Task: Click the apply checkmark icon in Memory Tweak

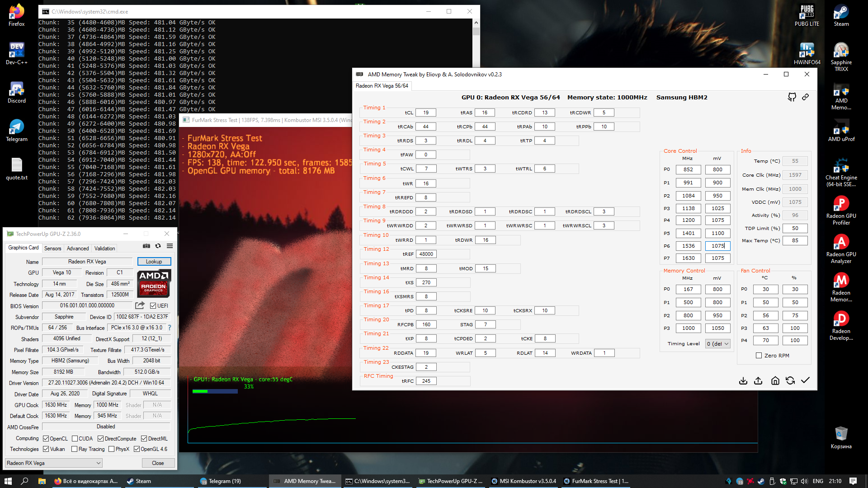Action: pyautogui.click(x=805, y=380)
